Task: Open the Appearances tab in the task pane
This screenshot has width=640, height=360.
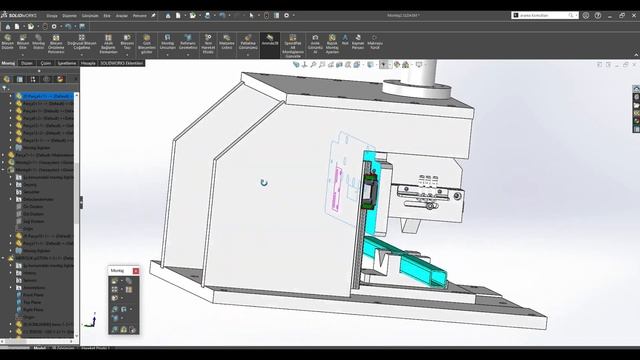Action: pyautogui.click(x=636, y=121)
